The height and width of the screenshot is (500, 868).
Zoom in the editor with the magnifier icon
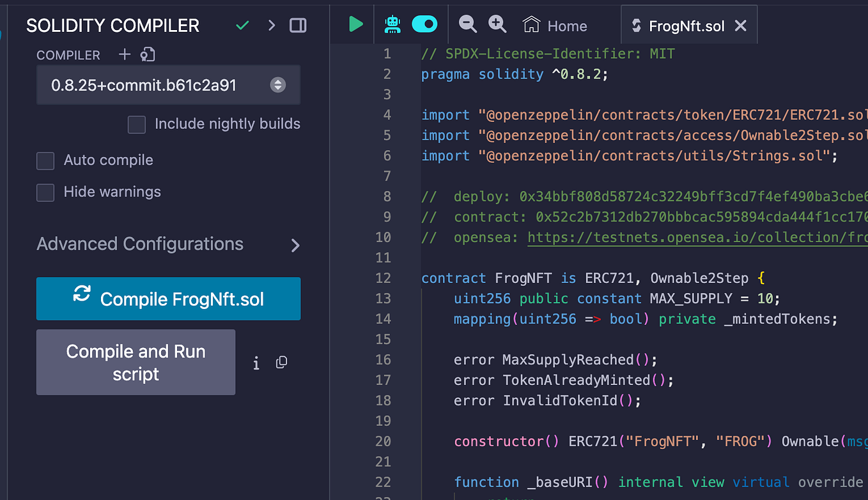pyautogui.click(x=497, y=24)
